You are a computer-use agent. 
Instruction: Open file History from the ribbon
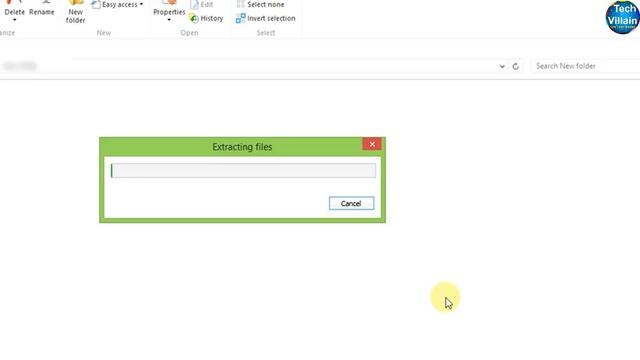pyautogui.click(x=206, y=18)
